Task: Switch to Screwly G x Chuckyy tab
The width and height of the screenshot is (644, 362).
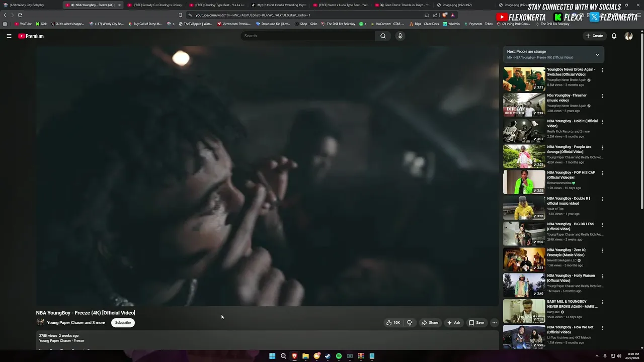Action: point(155,5)
